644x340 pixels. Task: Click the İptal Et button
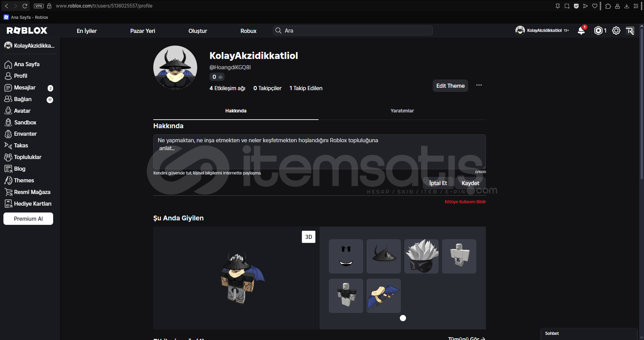[438, 183]
